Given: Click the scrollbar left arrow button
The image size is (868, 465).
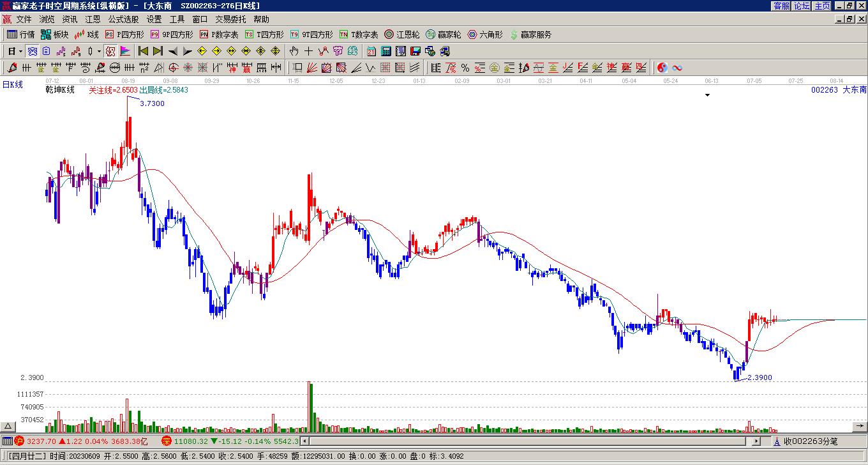Looking at the screenshot, I should (304, 441).
